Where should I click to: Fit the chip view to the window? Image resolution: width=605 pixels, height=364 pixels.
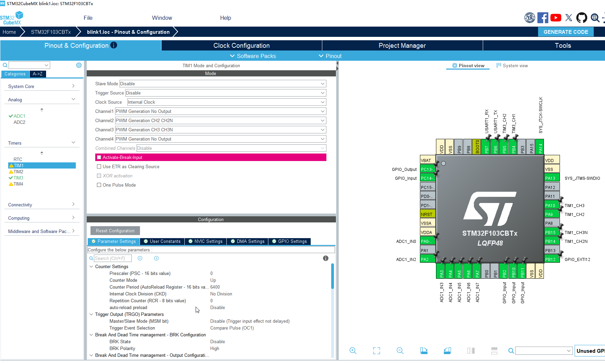tap(377, 351)
